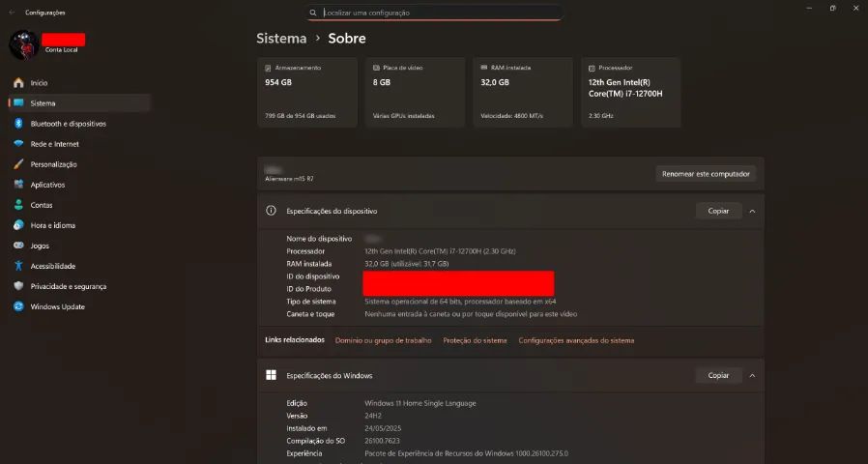This screenshot has height=464, width=868.
Task: Select Bluetooth e dispositivos menu label
Action: coord(68,124)
